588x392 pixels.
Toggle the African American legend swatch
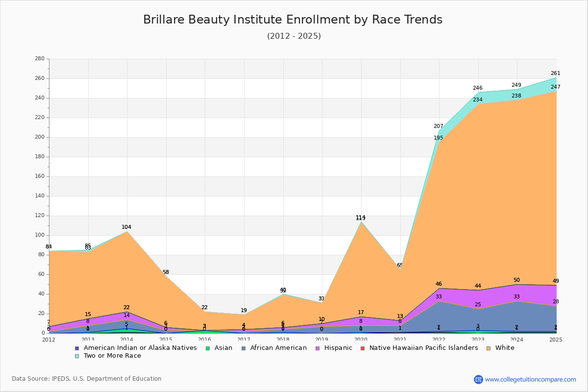coord(244,348)
